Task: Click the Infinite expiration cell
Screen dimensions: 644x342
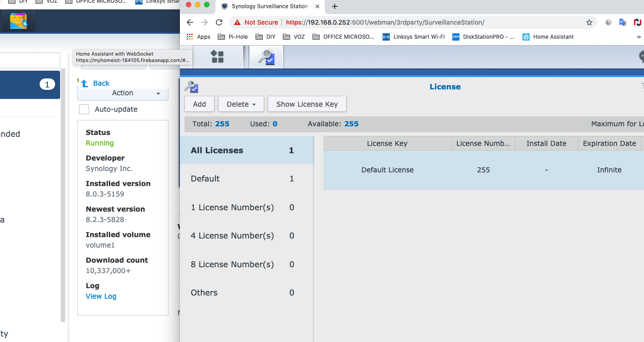Action: 609,170
